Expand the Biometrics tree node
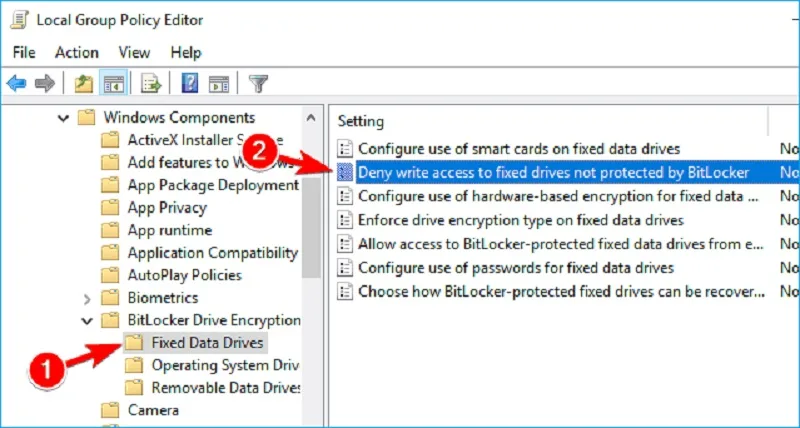Image resolution: width=800 pixels, height=428 pixels. click(x=87, y=298)
